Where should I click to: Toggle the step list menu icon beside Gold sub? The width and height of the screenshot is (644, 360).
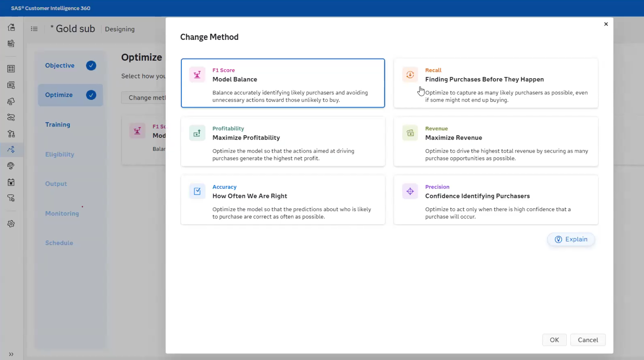click(34, 29)
